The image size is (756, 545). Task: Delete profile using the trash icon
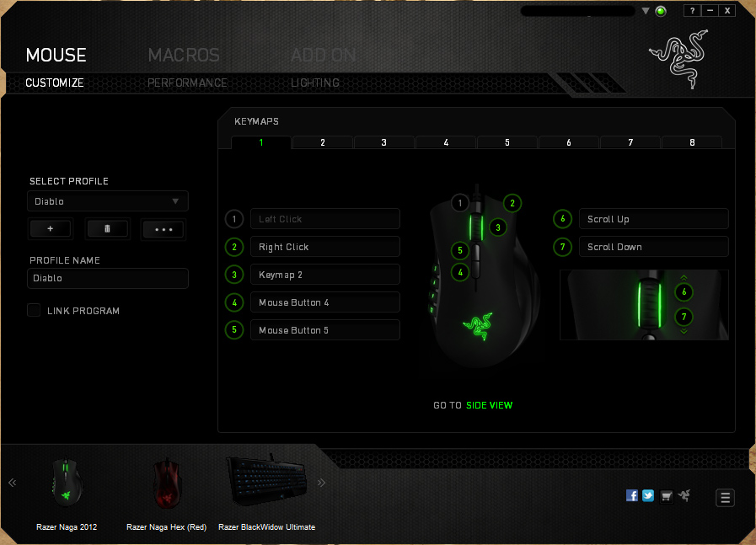[x=107, y=229]
